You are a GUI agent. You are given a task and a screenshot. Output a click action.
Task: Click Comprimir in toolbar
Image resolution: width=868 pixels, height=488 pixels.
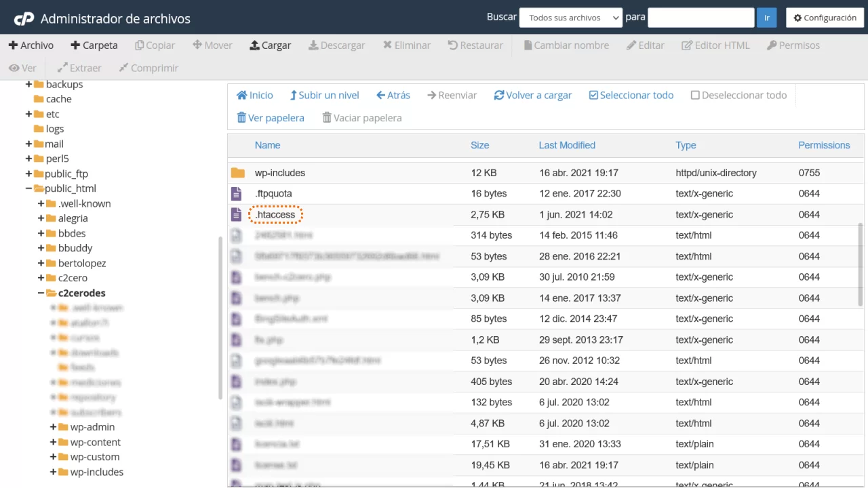[149, 68]
